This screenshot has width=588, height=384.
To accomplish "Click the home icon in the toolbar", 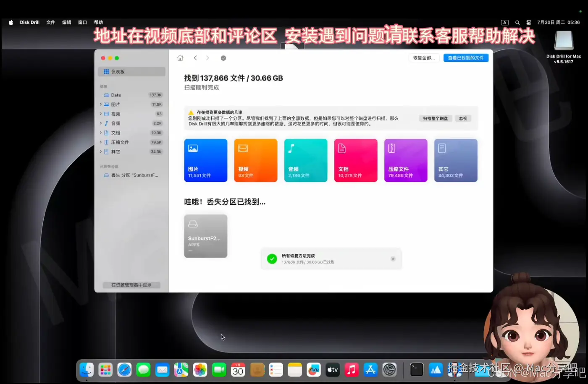I will [x=180, y=57].
